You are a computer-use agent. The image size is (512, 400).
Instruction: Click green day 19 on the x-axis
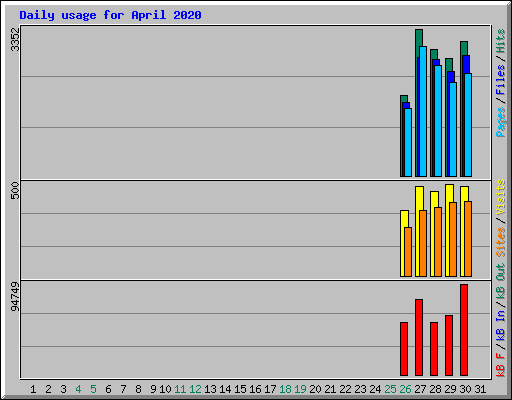coord(300,389)
